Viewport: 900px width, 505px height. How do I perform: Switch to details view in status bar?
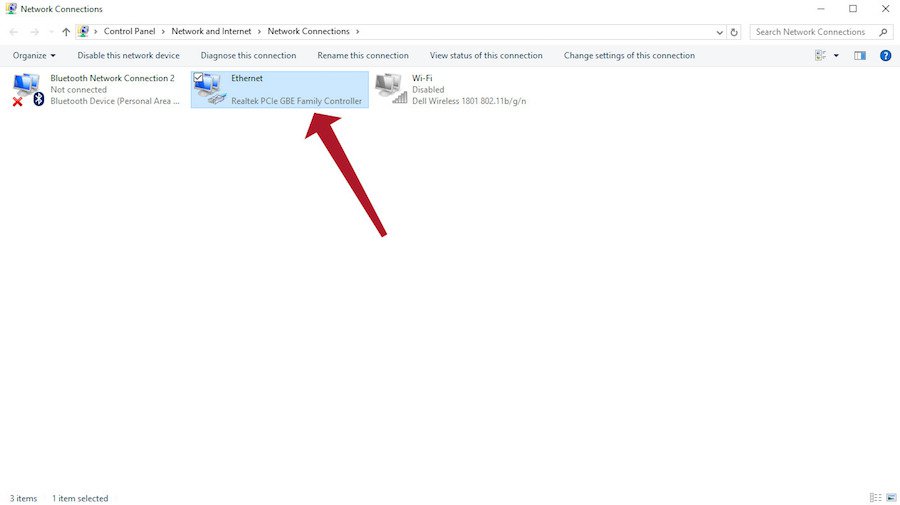pyautogui.click(x=875, y=498)
